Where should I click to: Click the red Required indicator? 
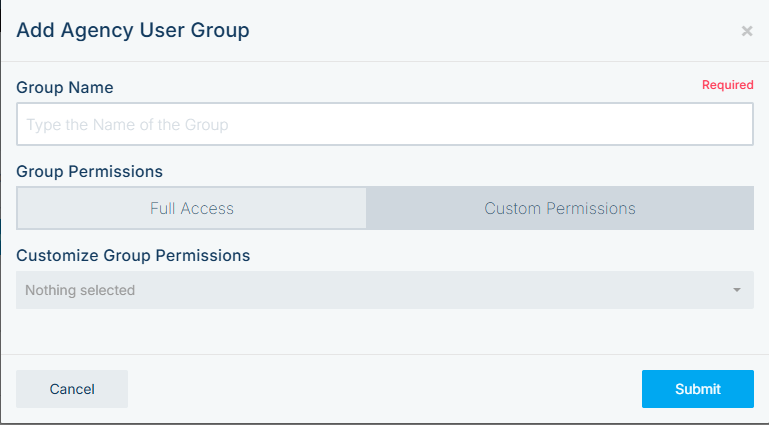point(727,85)
